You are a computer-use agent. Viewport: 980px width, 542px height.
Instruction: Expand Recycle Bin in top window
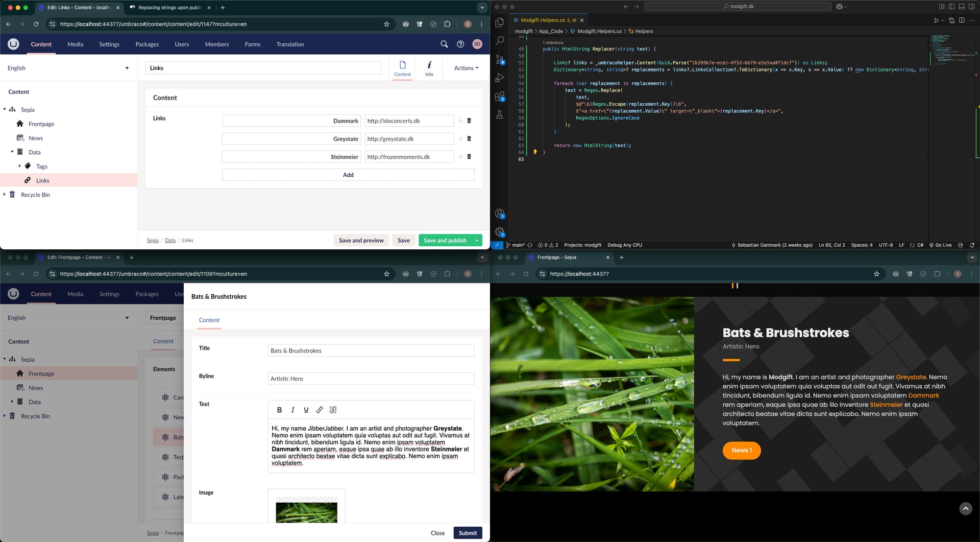point(5,195)
